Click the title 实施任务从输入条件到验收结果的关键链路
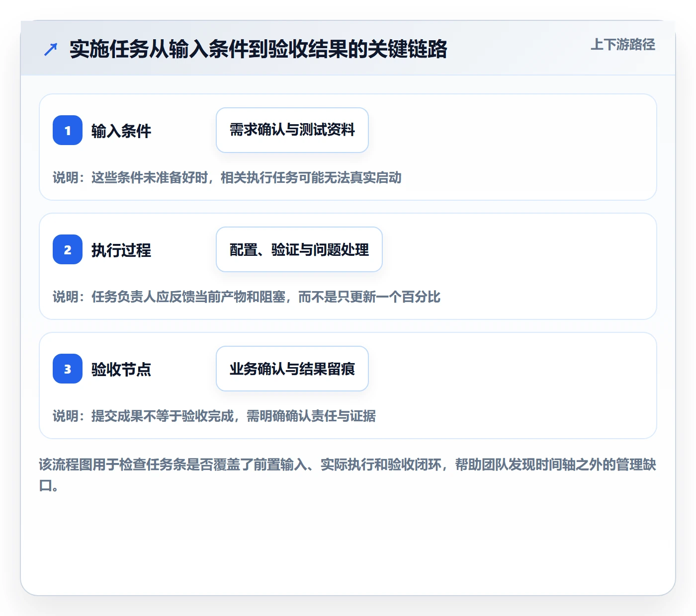The image size is (696, 616). 259,49
